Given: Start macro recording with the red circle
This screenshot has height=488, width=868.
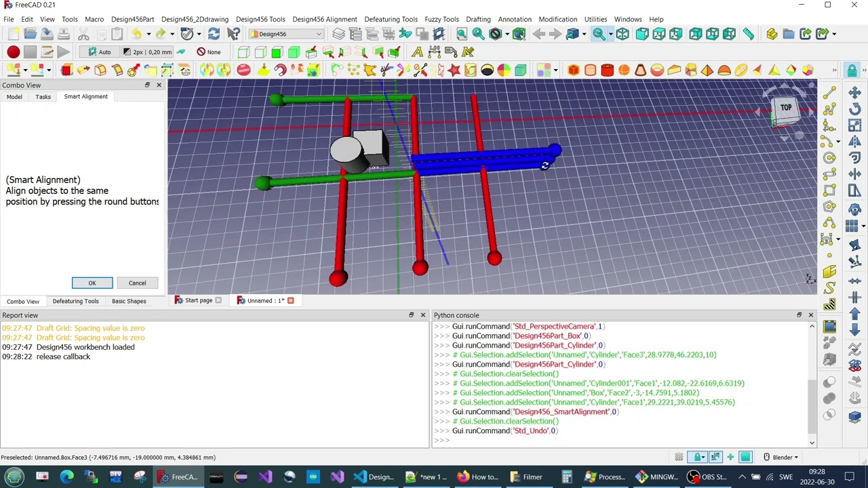Looking at the screenshot, I should coord(13,52).
